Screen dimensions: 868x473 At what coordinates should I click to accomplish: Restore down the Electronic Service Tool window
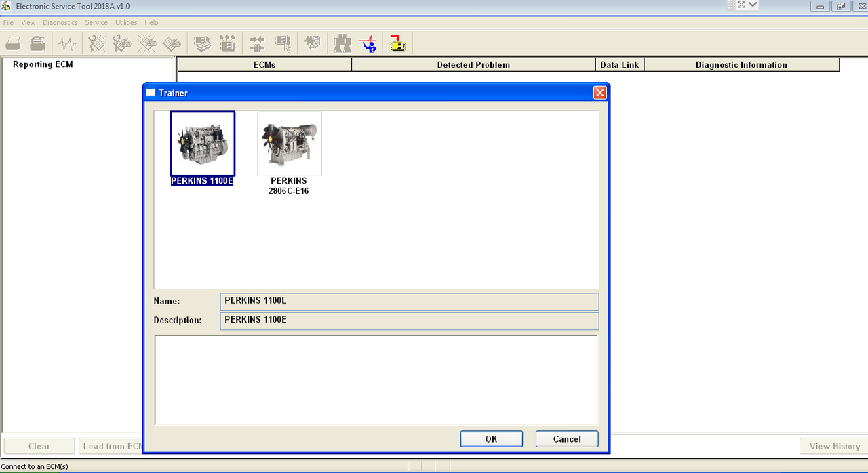point(841,6)
